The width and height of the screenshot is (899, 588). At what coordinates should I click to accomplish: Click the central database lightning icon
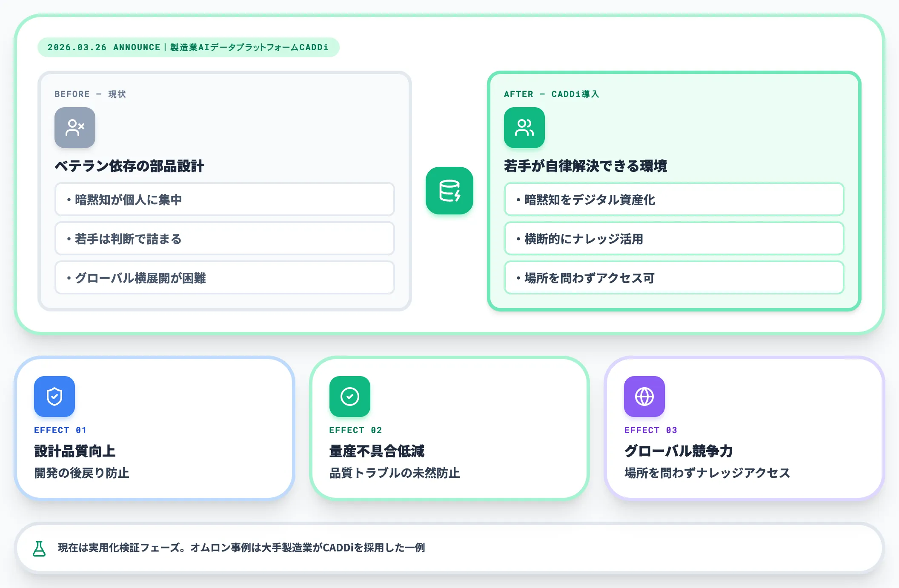(x=449, y=191)
